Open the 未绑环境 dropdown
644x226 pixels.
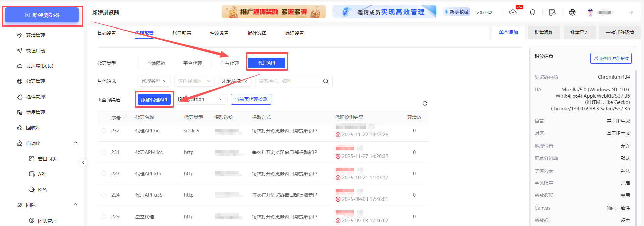tap(235, 81)
